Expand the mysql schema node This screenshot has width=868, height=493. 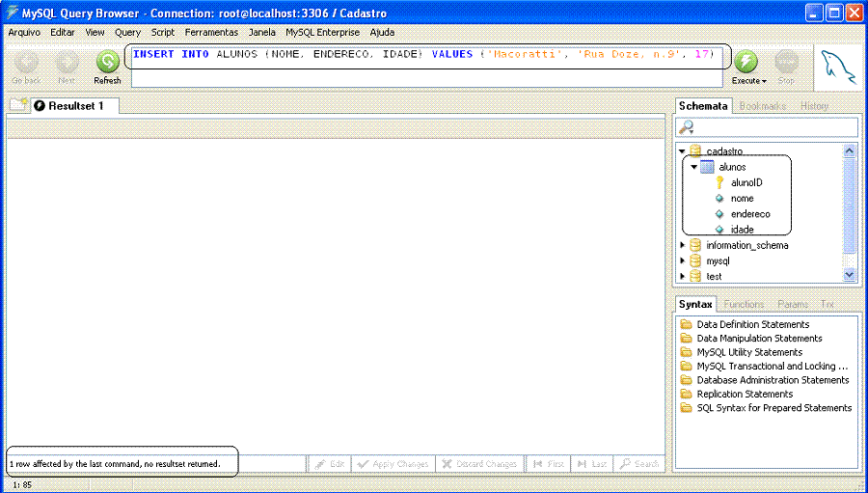click(683, 260)
